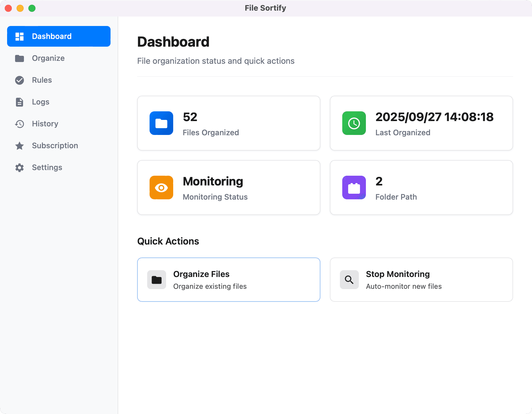Select the orange Monitoring eye icon
The width and height of the screenshot is (532, 414).
(161, 188)
